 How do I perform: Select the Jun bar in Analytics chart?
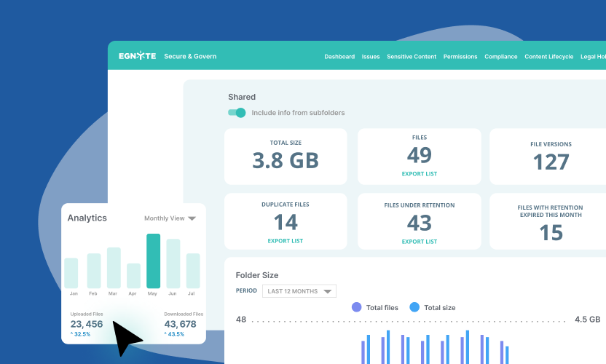[173, 264]
